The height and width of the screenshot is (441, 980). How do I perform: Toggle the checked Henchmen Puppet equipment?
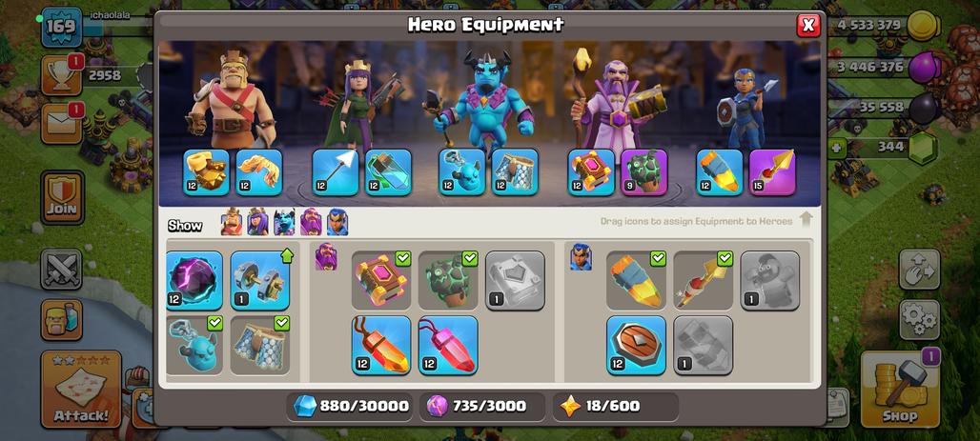click(x=194, y=345)
